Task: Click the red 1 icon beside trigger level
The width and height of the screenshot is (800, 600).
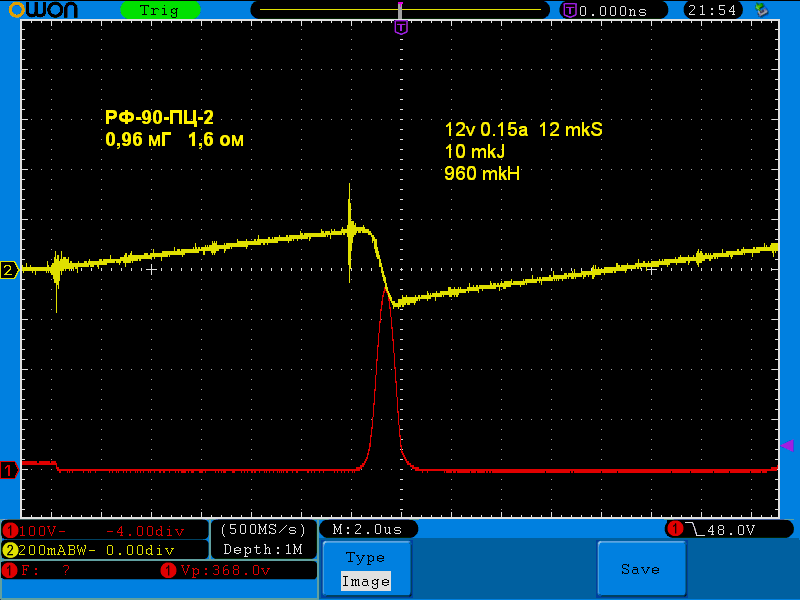Action: (676, 529)
